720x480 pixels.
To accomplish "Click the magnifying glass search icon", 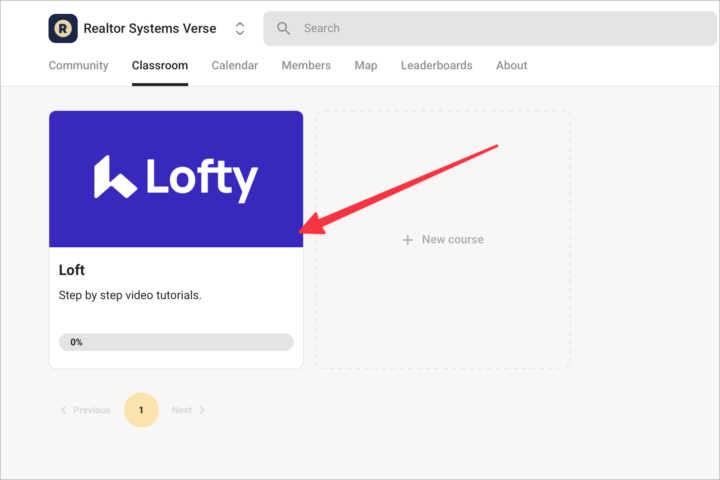I will point(283,28).
